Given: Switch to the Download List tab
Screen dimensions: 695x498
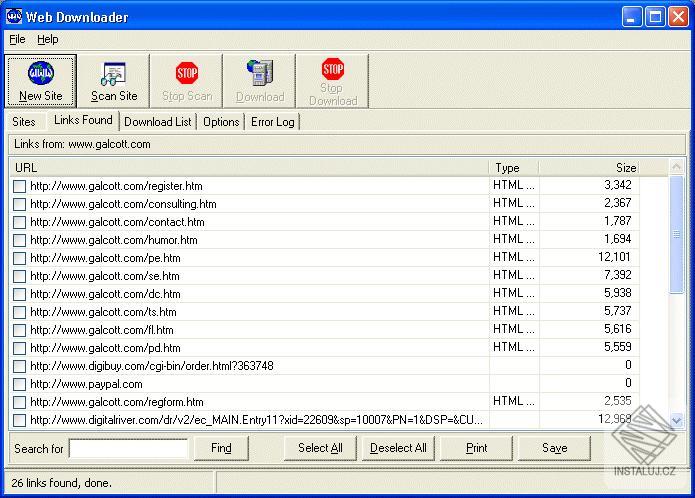Looking at the screenshot, I should (157, 122).
